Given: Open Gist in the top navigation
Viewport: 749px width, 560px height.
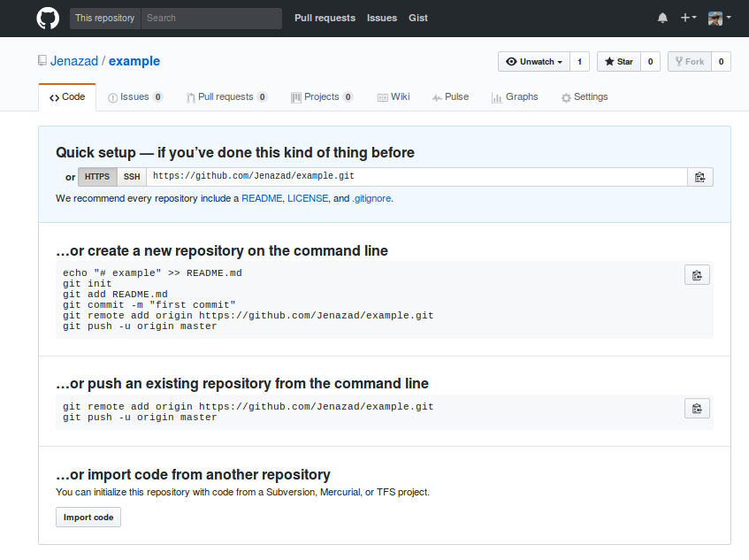Looking at the screenshot, I should coord(418,18).
